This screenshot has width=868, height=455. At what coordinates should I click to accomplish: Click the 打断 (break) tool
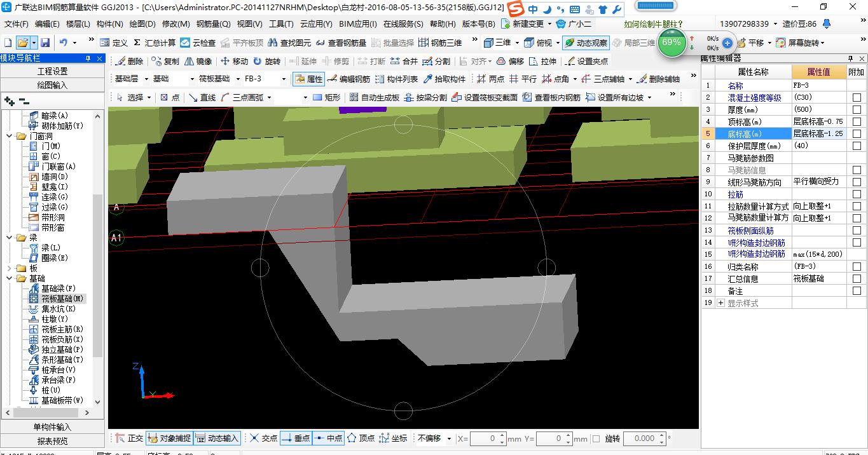[371, 62]
